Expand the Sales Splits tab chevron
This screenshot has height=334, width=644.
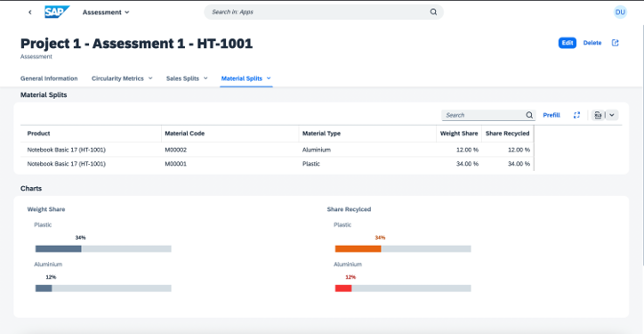[x=205, y=78]
